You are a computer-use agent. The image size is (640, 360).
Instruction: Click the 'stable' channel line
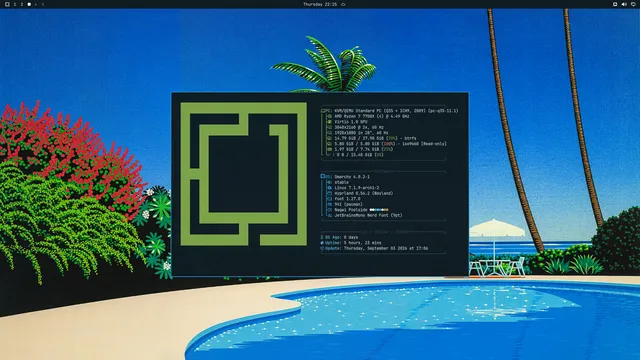(341, 182)
